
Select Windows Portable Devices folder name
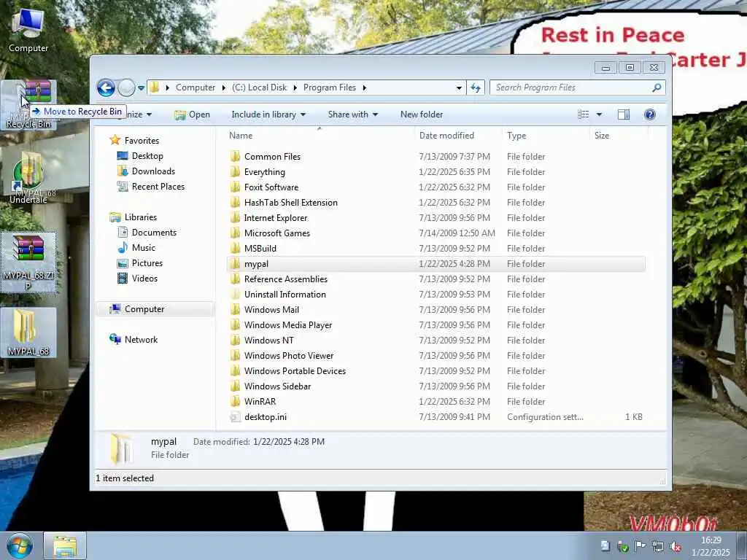tap(295, 371)
